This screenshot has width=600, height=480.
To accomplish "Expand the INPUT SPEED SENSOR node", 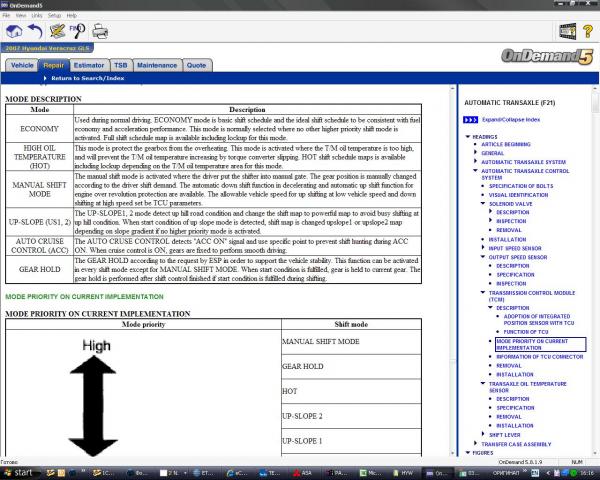I will click(x=483, y=248).
